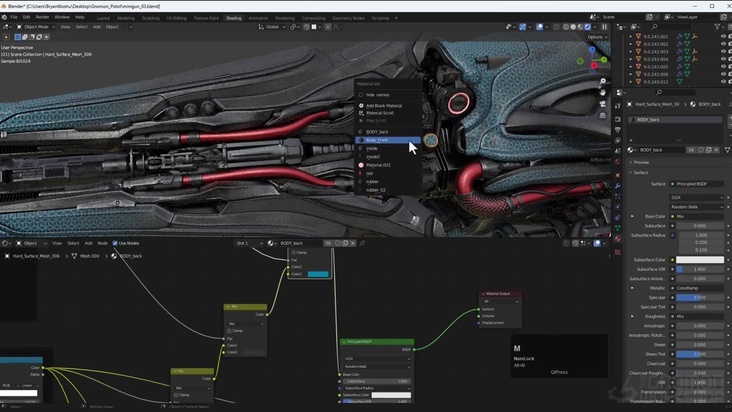Duplicate BODY_back material with new-material icon
Screen dimensions: 732x412
click(709, 150)
